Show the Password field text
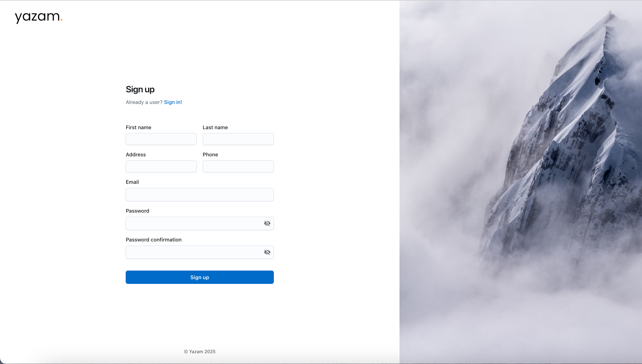Screen dimensions: 642x364 tap(267, 223)
